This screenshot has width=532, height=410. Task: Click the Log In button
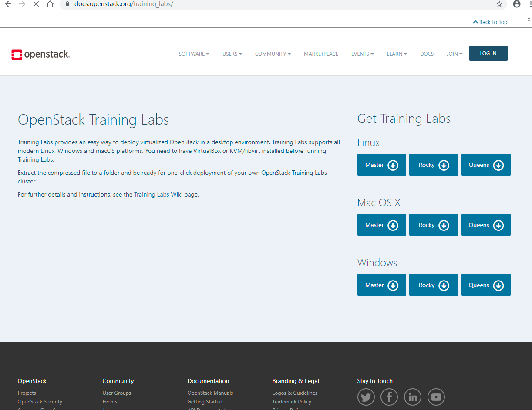pos(488,53)
